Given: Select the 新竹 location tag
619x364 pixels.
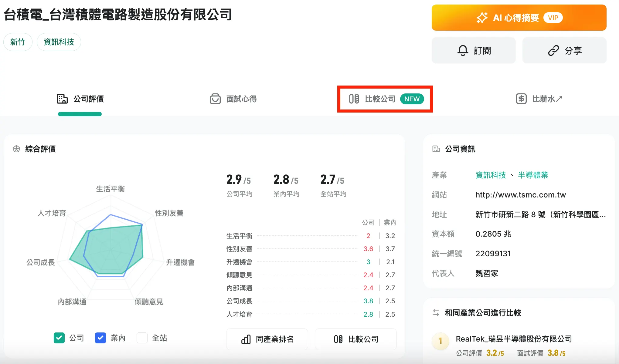Looking at the screenshot, I should click(18, 42).
